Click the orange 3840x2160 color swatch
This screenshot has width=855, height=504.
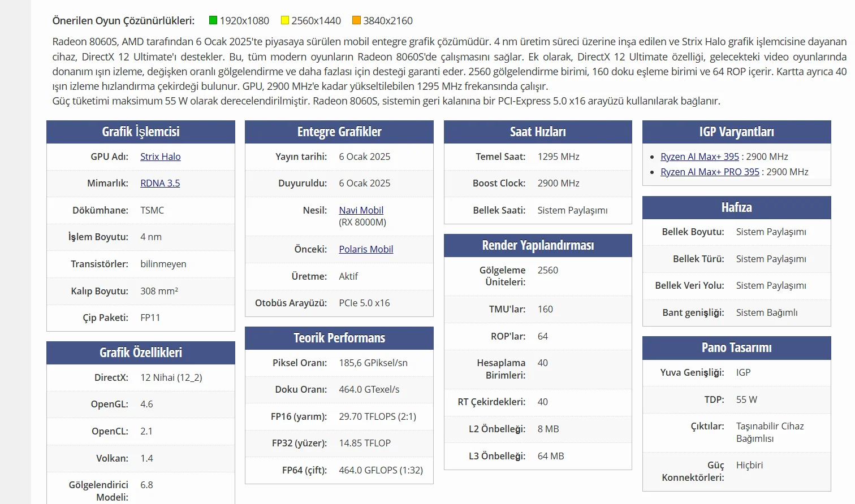coord(356,20)
